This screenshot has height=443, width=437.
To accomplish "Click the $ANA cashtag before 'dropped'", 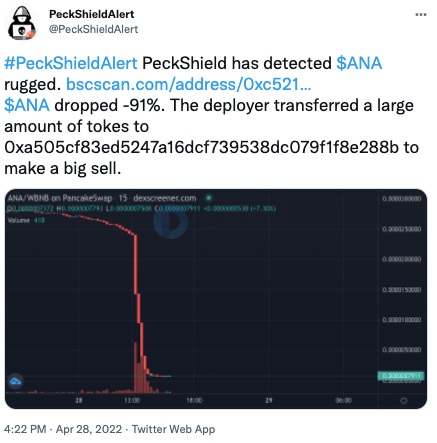I will 27,105.
